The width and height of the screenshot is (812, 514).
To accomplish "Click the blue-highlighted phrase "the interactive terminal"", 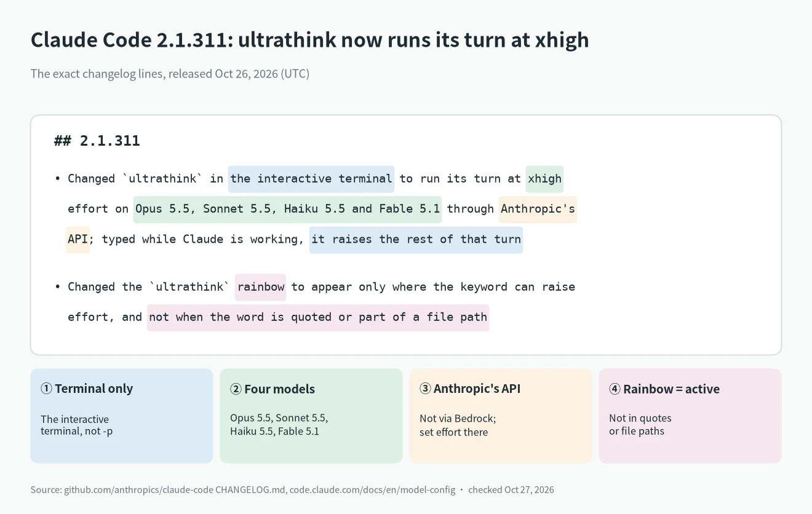I will 311,179.
